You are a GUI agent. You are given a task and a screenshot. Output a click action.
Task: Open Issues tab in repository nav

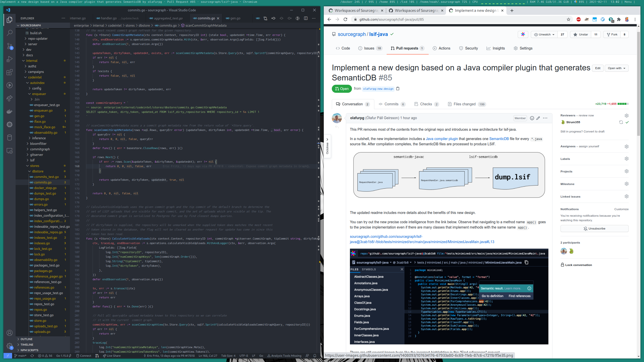370,48
